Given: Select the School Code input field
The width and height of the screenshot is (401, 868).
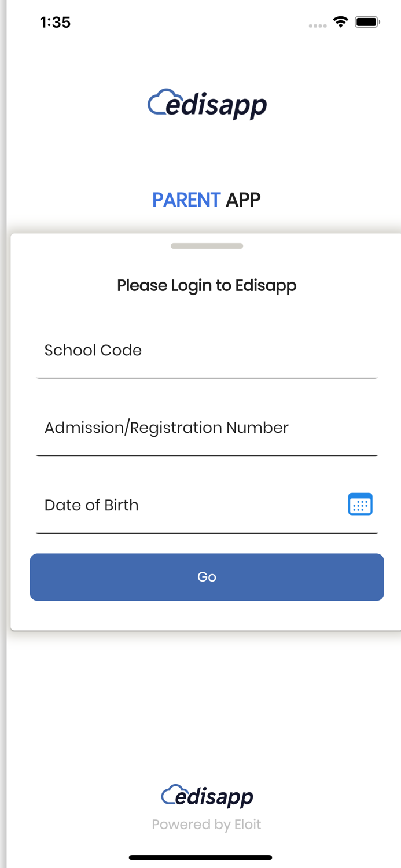Looking at the screenshot, I should (207, 350).
